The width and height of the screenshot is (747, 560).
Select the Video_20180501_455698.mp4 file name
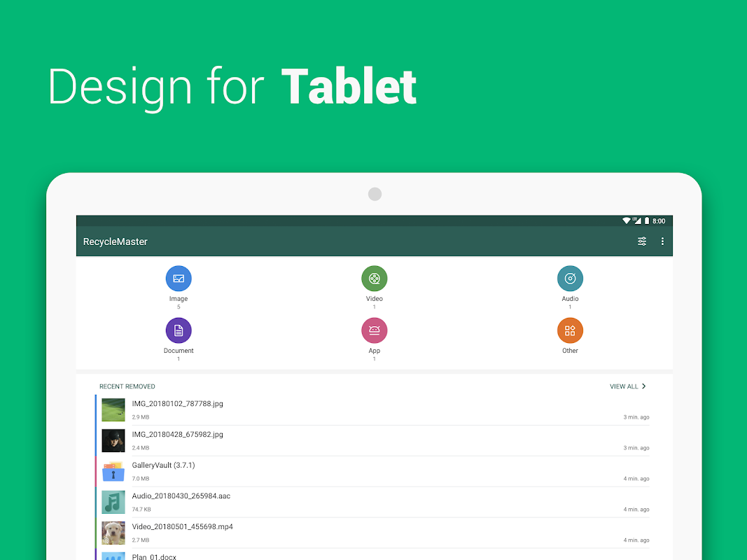(x=183, y=526)
